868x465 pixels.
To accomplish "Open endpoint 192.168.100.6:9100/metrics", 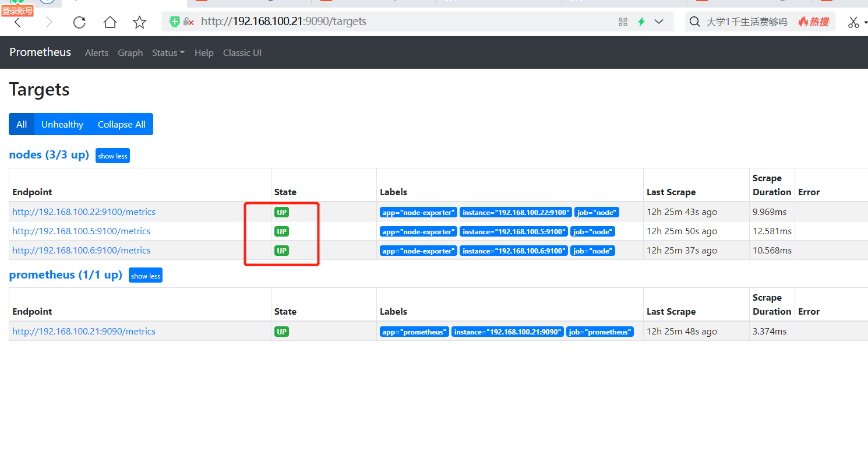I will [x=82, y=251].
